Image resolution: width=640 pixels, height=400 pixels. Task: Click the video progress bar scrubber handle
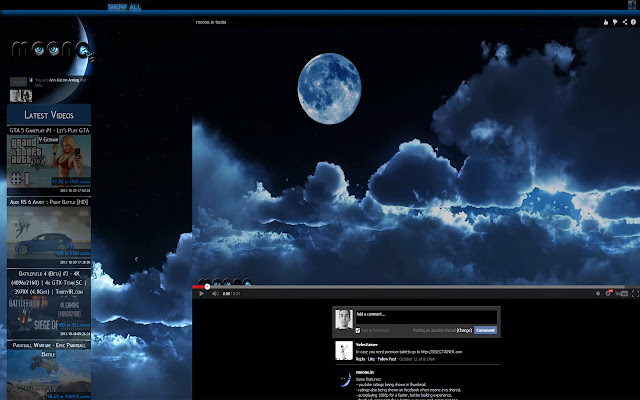click(207, 287)
